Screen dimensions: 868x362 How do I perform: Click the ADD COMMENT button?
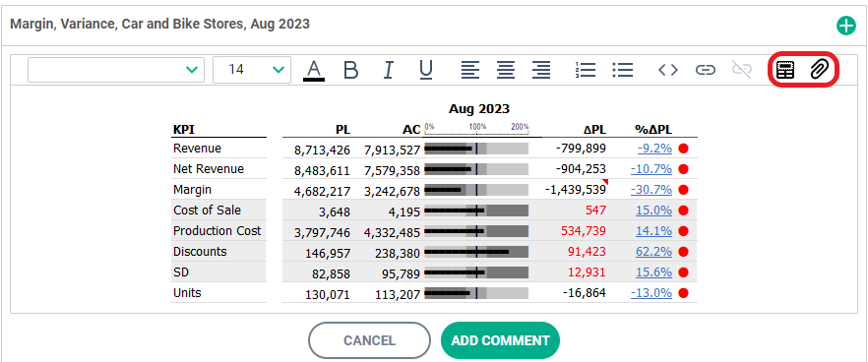[x=500, y=340]
